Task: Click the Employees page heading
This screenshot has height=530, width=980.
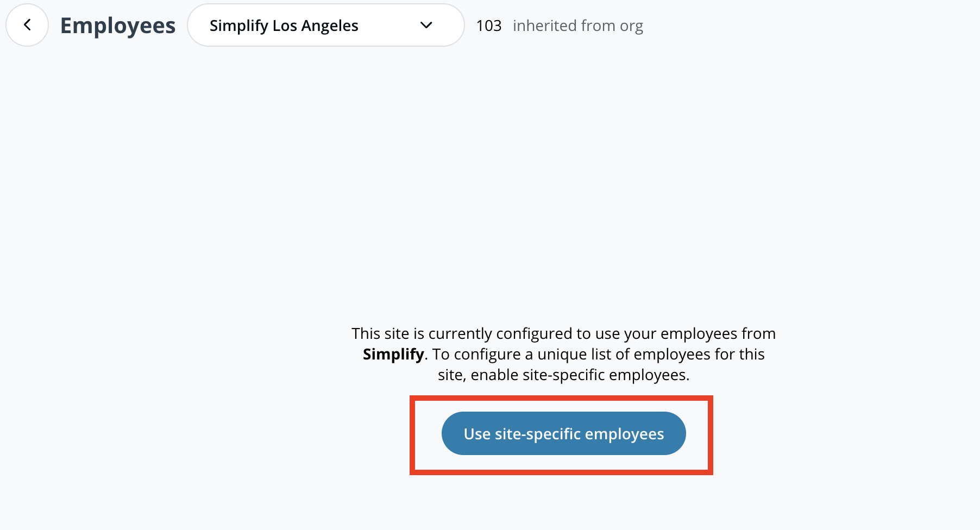Action: tap(118, 26)
